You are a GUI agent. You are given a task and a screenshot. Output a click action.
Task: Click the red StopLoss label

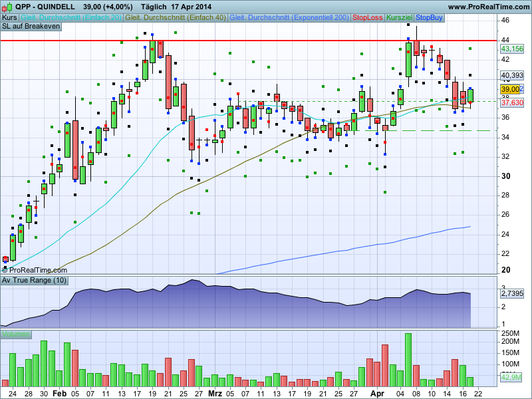[368, 18]
